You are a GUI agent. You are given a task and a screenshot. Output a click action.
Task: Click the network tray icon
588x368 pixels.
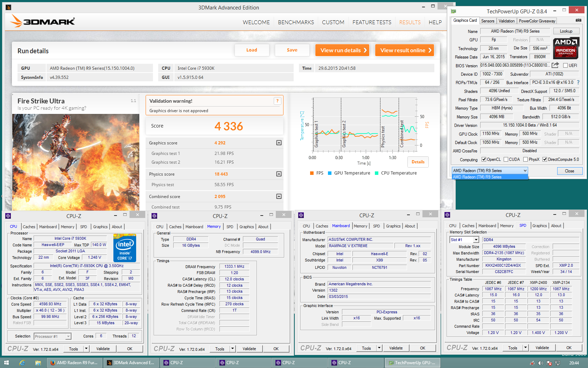tap(557, 363)
